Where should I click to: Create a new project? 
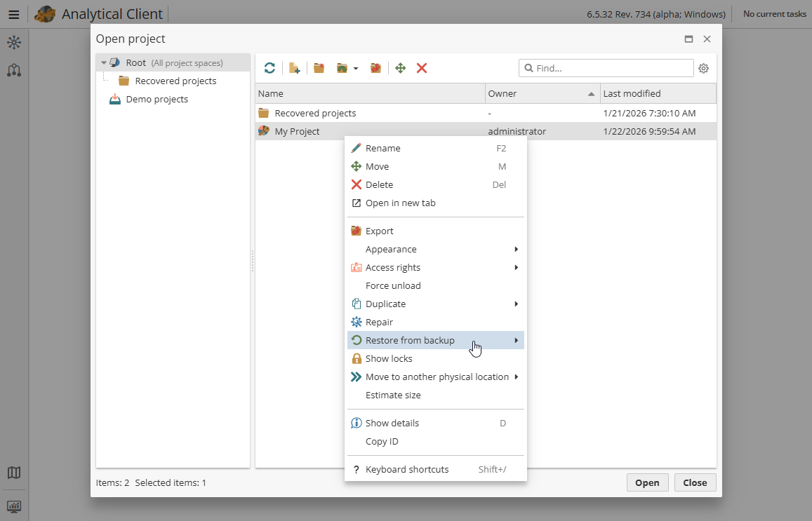294,68
